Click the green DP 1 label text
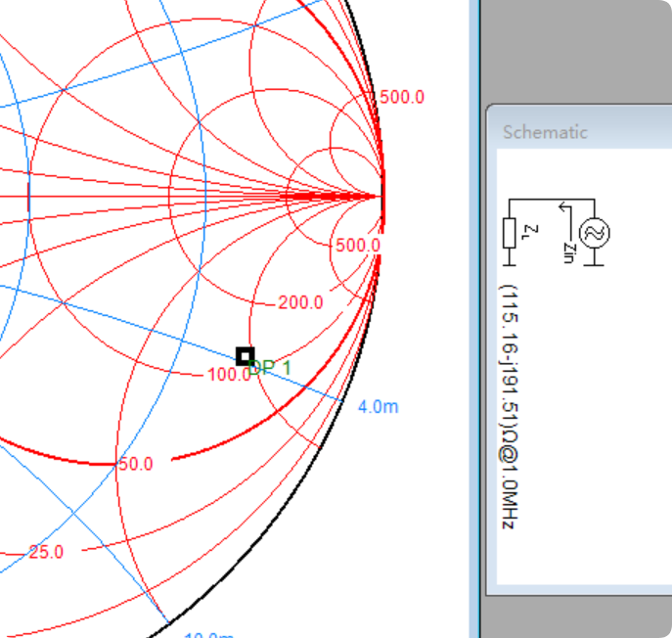 coord(272,368)
